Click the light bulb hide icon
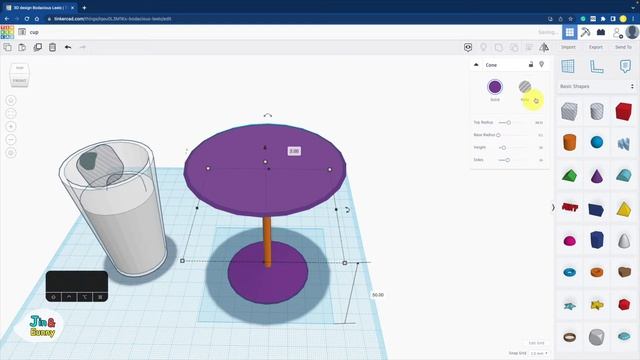This screenshot has height=360, width=640. click(x=483, y=47)
